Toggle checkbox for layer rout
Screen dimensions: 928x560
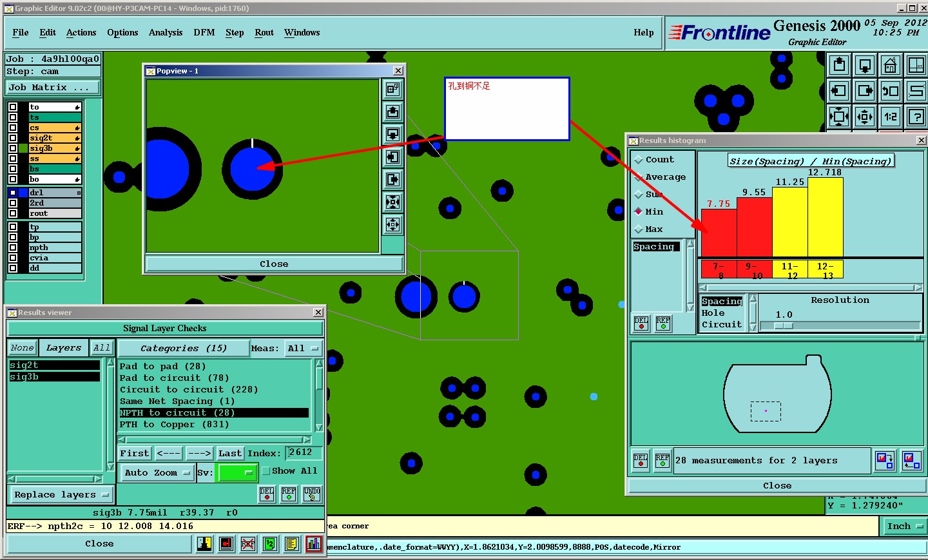(x=13, y=213)
